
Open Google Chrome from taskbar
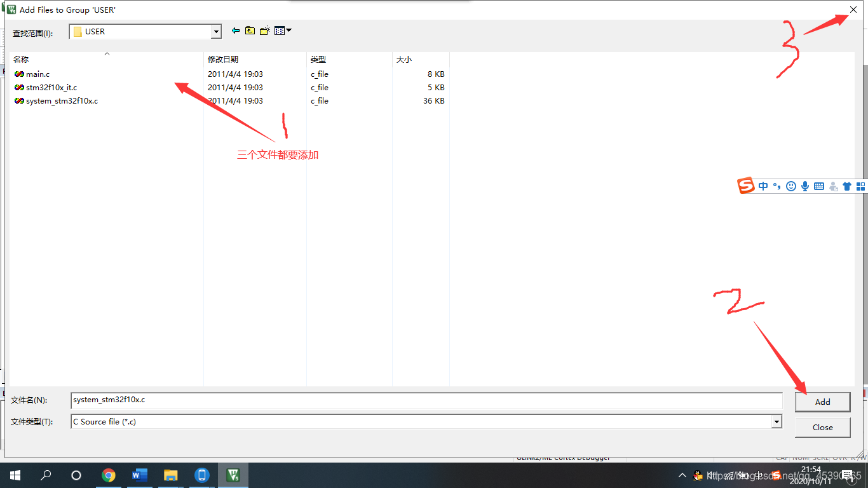point(109,475)
